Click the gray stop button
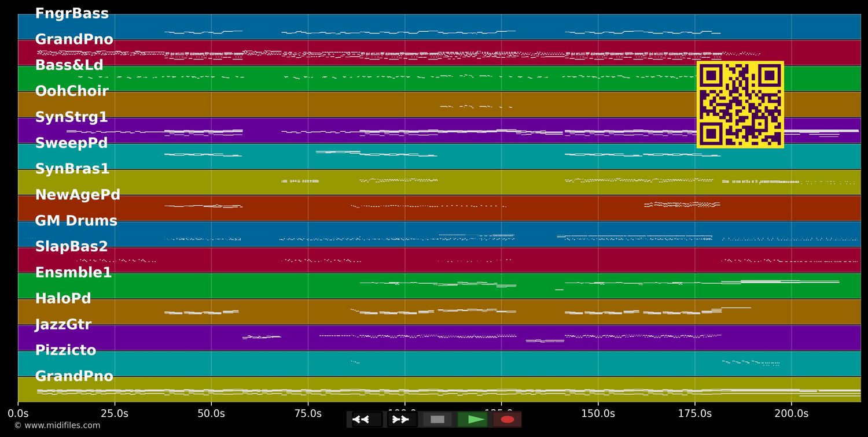868x437 pixels. 437,420
